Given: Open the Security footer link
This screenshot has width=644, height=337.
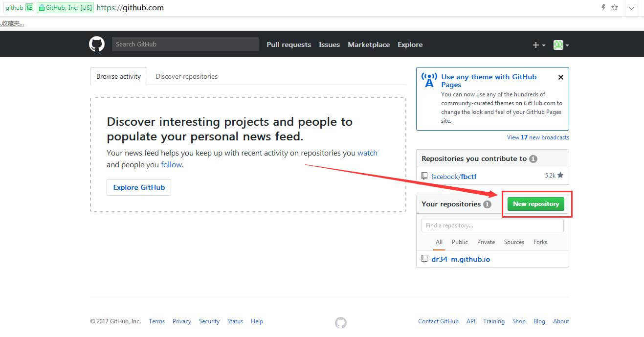Looking at the screenshot, I should [x=209, y=321].
